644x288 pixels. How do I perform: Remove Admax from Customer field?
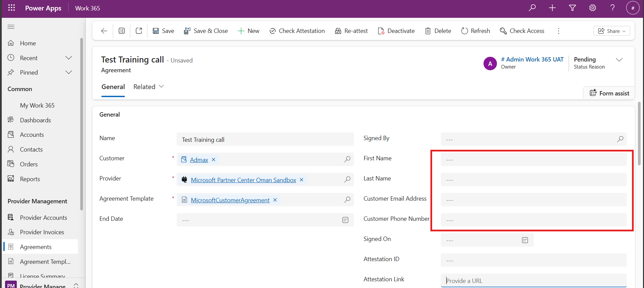coord(214,160)
